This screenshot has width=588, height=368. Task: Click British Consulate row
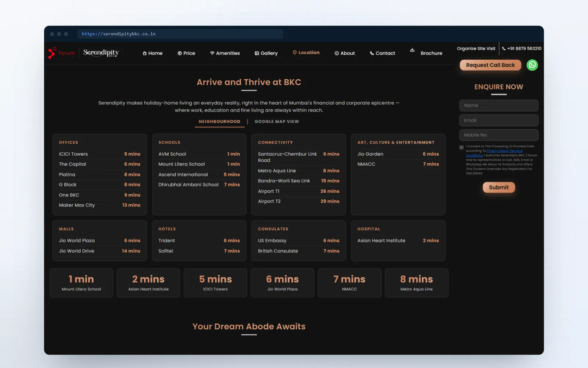(x=299, y=251)
